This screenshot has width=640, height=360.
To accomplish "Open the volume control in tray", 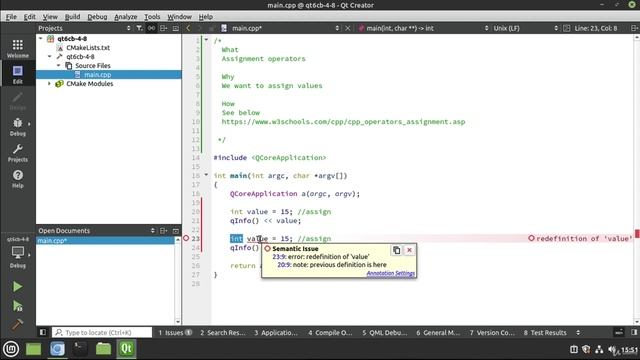I will (612, 349).
